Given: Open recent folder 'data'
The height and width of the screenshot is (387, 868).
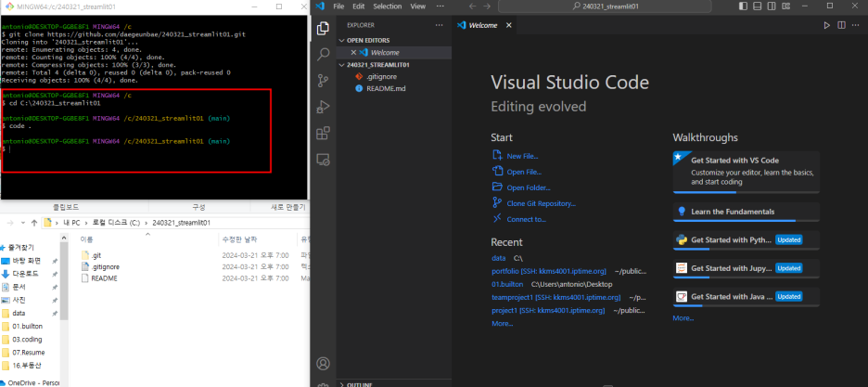Looking at the screenshot, I should pyautogui.click(x=499, y=258).
